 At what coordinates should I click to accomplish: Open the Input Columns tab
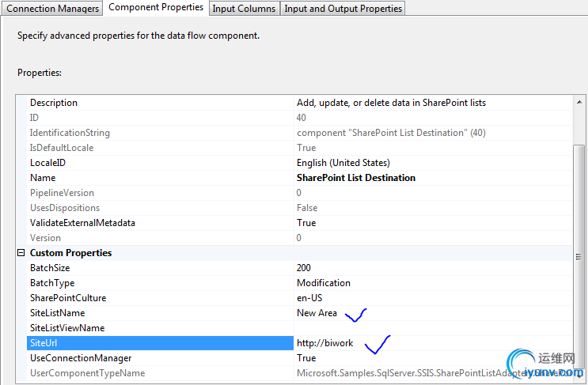coord(245,8)
